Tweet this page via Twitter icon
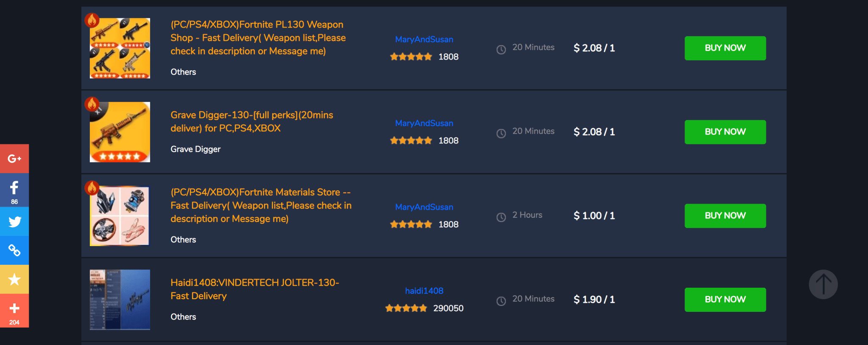 pos(14,222)
